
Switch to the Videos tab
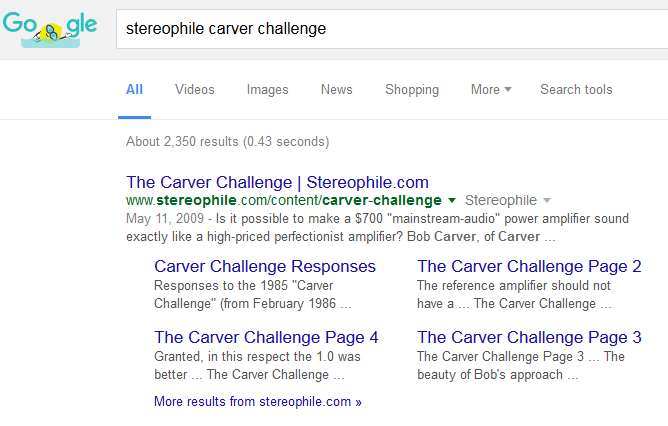tap(195, 89)
